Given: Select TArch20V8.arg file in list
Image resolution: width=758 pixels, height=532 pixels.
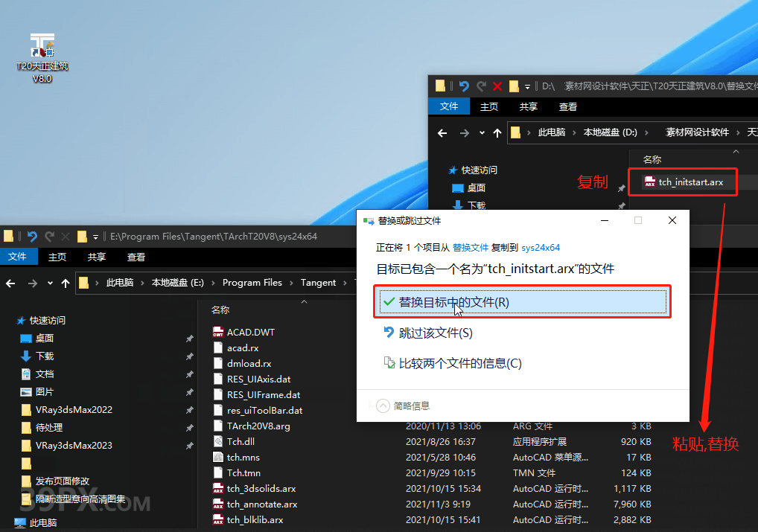Looking at the screenshot, I should pos(252,426).
